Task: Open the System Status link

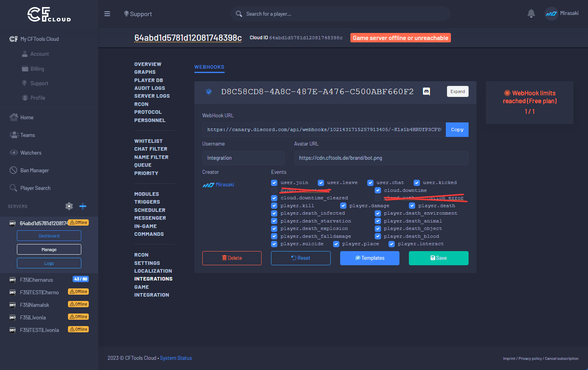Action: pyautogui.click(x=176, y=358)
